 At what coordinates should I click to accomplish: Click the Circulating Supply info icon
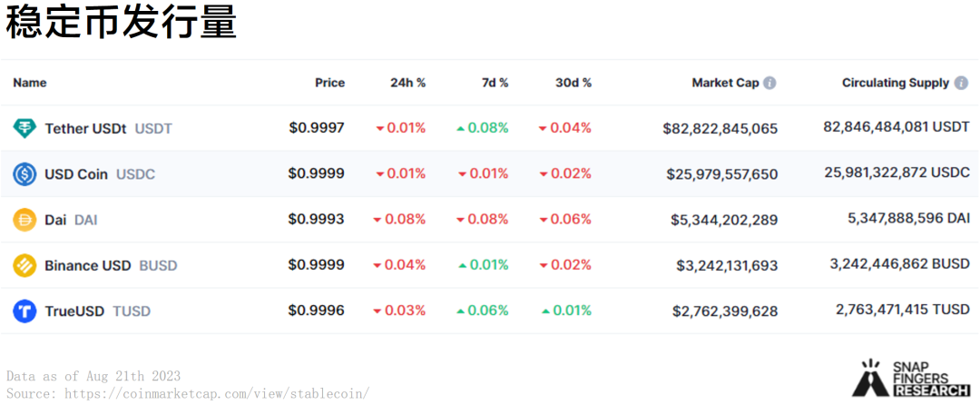pyautogui.click(x=961, y=84)
